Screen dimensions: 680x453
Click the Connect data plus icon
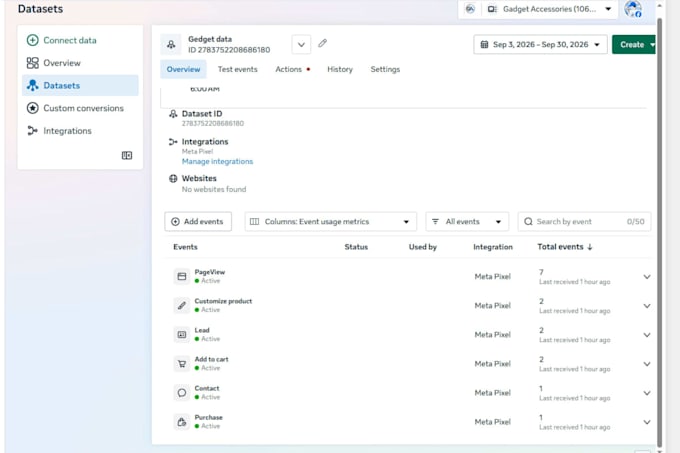[x=33, y=40]
